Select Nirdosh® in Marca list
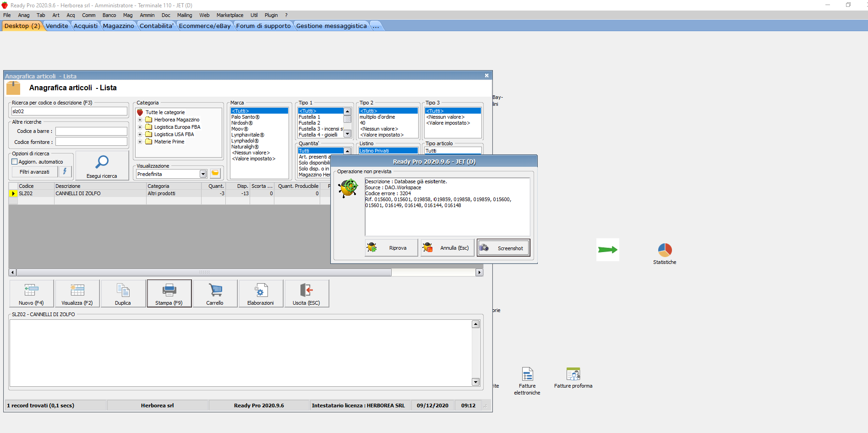This screenshot has width=868, height=433. (x=242, y=123)
